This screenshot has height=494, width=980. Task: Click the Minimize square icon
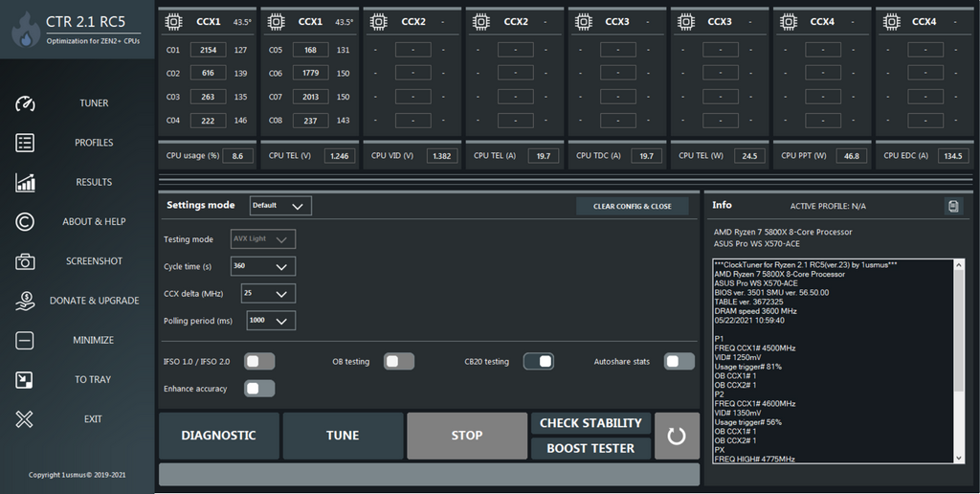24,340
